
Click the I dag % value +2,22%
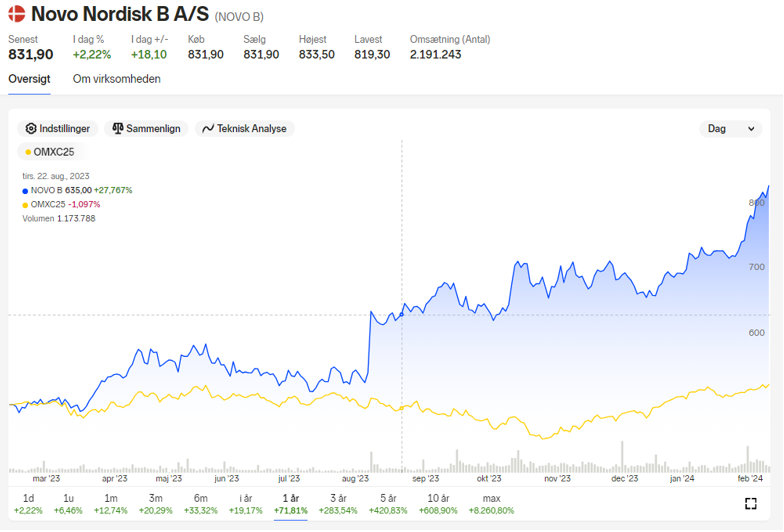(92, 54)
